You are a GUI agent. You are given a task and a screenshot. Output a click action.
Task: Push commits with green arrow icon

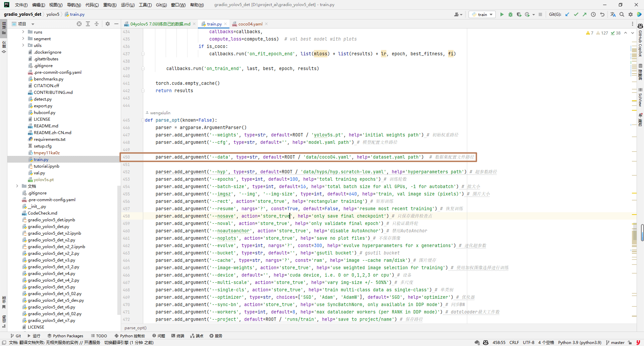(585, 14)
